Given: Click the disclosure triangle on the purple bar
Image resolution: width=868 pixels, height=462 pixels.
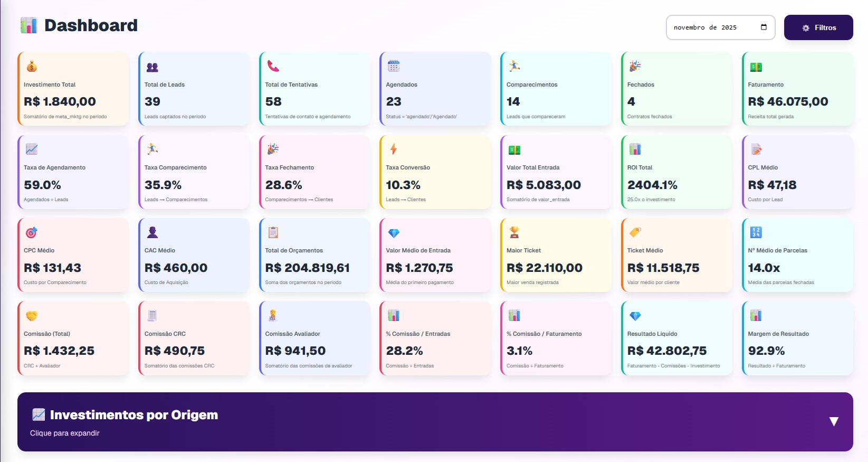Looking at the screenshot, I should tap(834, 421).
